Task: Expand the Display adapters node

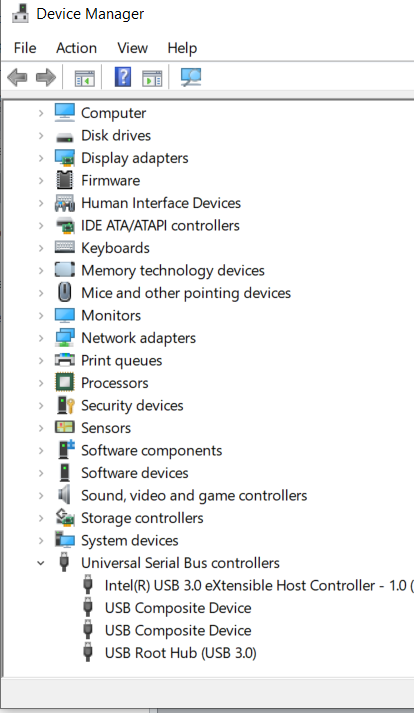Action: point(41,158)
